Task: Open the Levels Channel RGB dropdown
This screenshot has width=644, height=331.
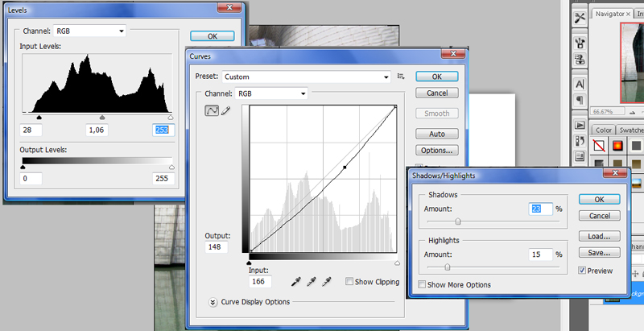Action: [89, 31]
